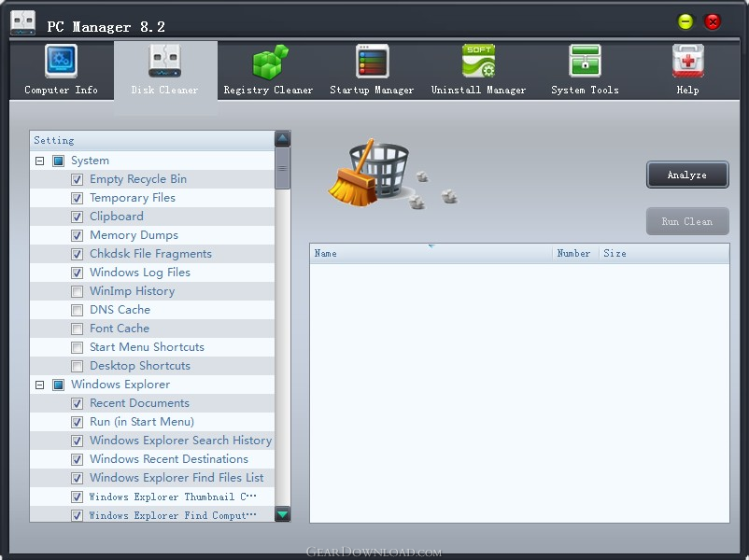Image resolution: width=749 pixels, height=560 pixels.
Task: Start scanning with the Analyze button
Action: 687,175
